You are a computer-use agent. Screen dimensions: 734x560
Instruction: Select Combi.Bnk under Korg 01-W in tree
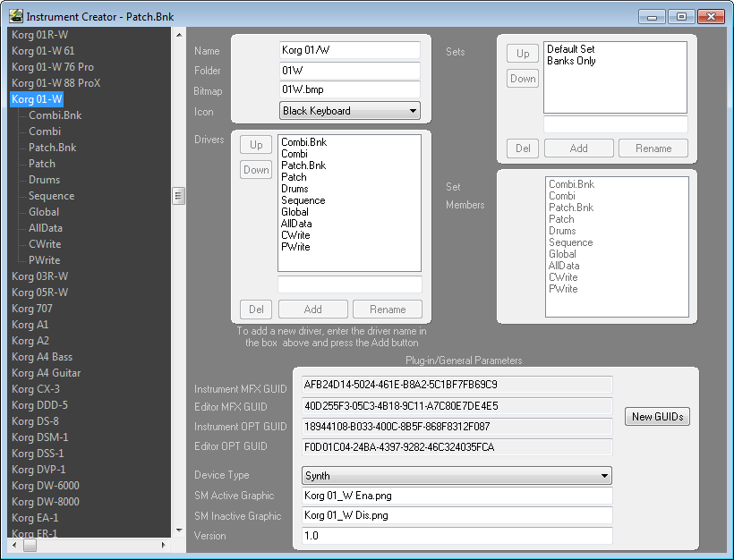tap(55, 115)
